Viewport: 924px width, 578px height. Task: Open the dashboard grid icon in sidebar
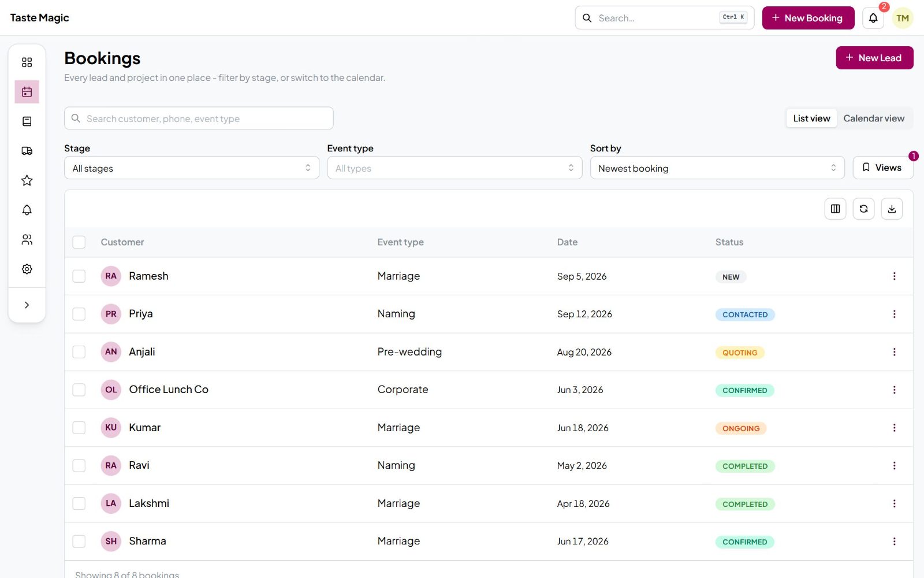pos(27,62)
